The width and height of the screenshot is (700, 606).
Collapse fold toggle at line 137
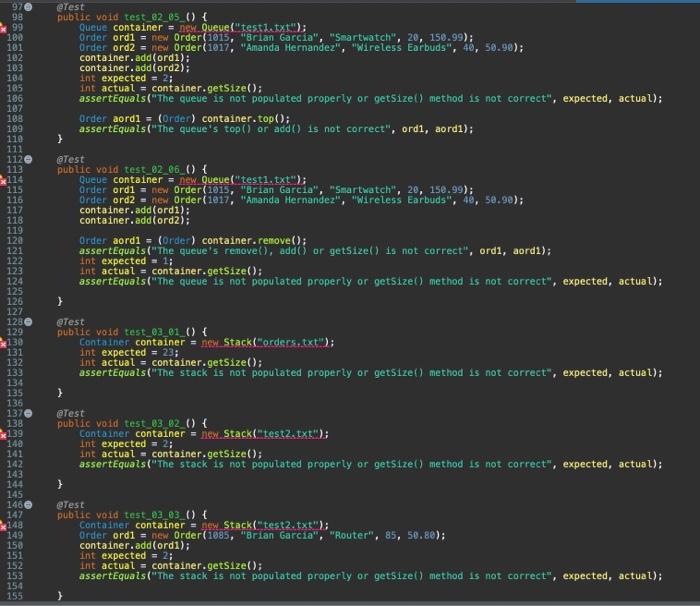[x=28, y=413]
